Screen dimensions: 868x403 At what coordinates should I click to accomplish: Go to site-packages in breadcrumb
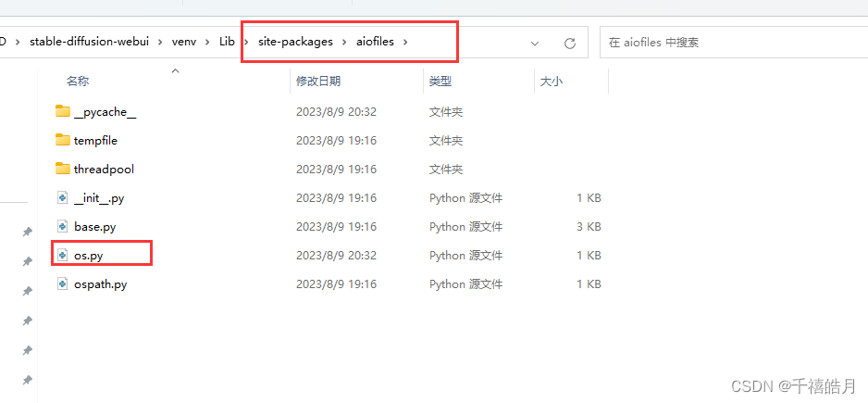point(295,42)
